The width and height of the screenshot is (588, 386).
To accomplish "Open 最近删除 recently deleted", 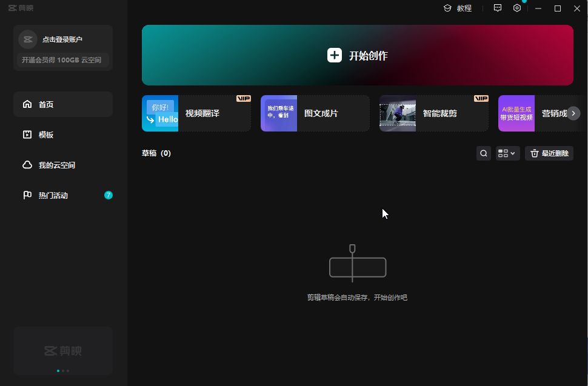I will coord(549,153).
